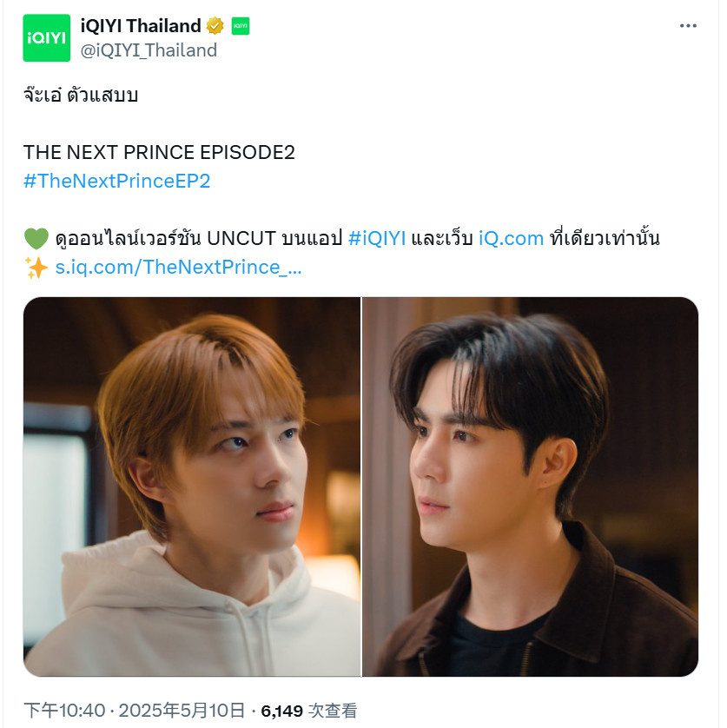The image size is (727, 728).
Task: Open the s.iq.com/TheNextPrince short link
Action: tap(179, 267)
